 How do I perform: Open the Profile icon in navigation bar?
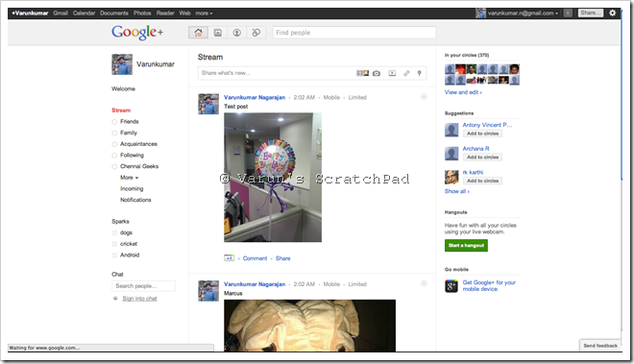237,33
